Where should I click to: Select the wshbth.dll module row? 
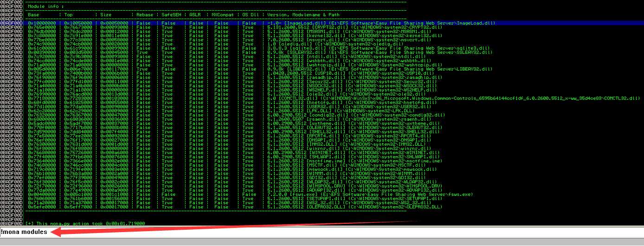coord(322,60)
